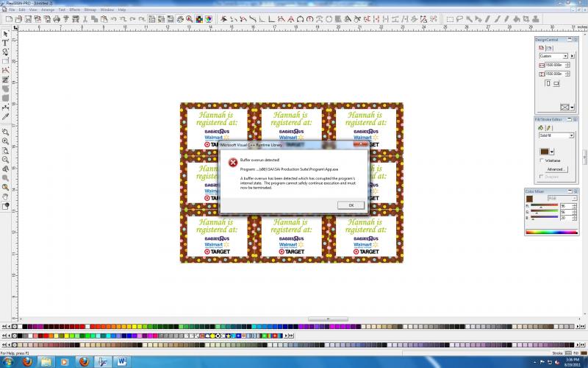The height and width of the screenshot is (368, 588).
Task: Open the Effects menu
Action: tap(75, 10)
